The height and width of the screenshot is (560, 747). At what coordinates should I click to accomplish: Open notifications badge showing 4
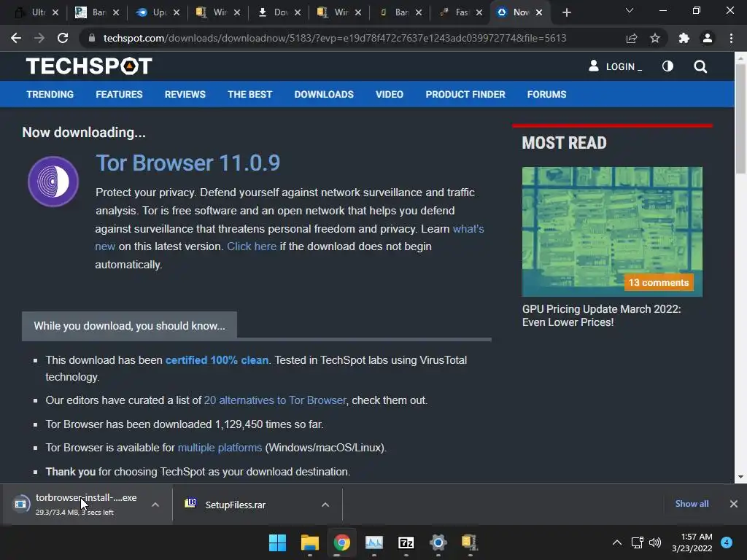(x=727, y=542)
